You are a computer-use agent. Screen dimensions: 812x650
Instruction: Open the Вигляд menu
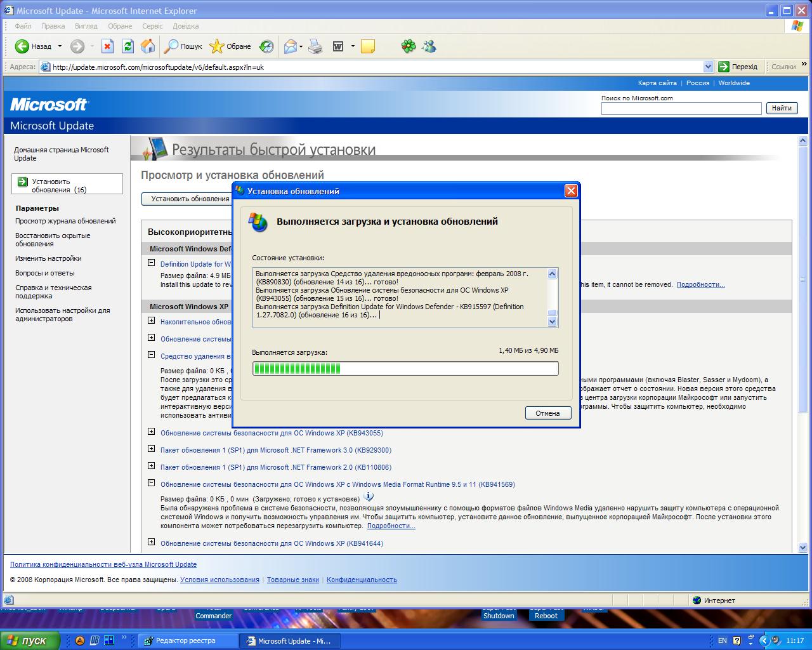coord(86,26)
